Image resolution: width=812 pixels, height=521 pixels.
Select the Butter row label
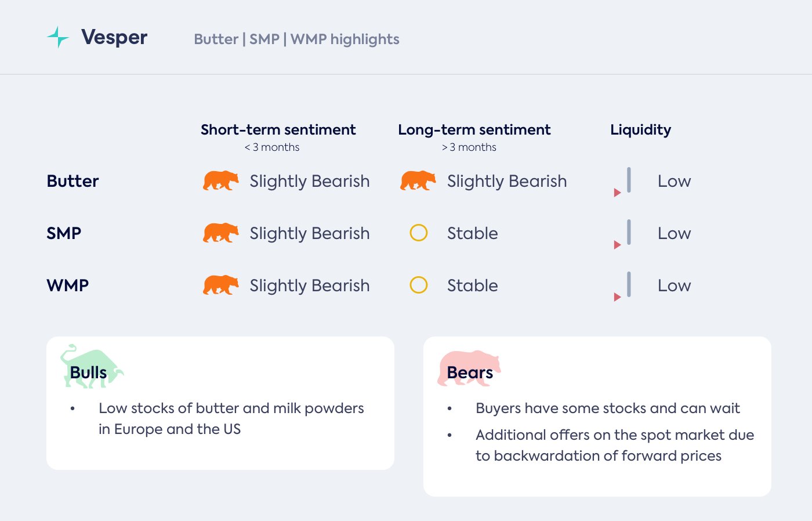click(72, 181)
